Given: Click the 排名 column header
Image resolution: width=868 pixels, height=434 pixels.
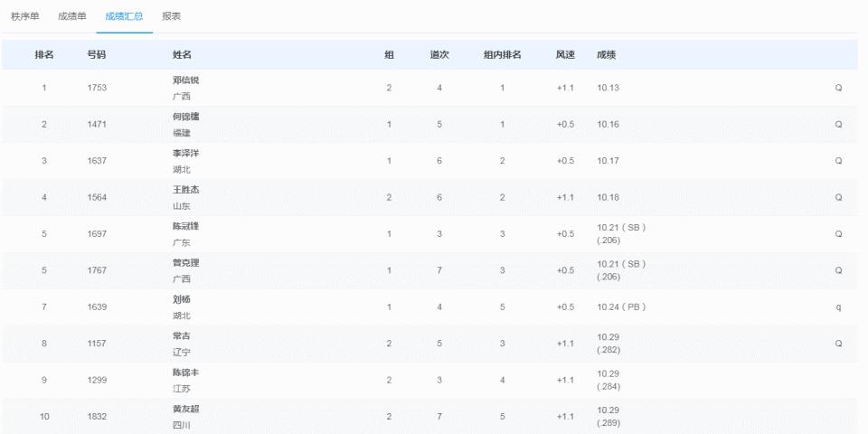Looking at the screenshot, I should pos(44,55).
